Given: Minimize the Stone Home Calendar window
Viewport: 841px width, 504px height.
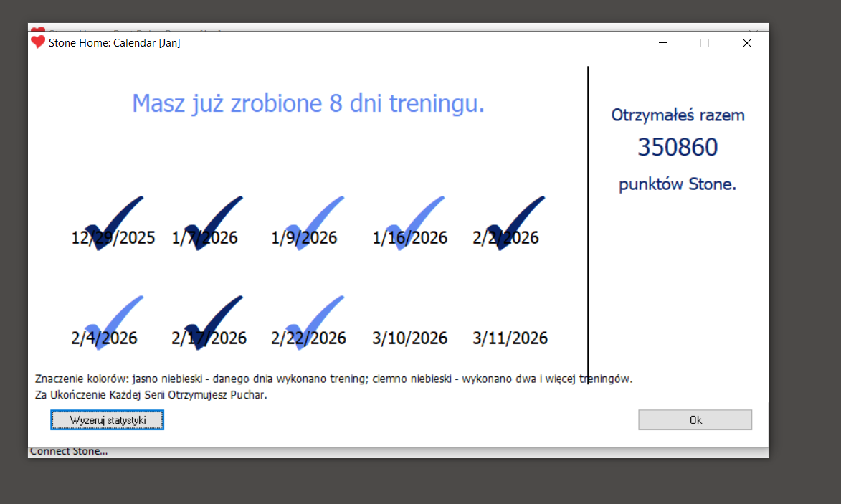Looking at the screenshot, I should [x=663, y=43].
